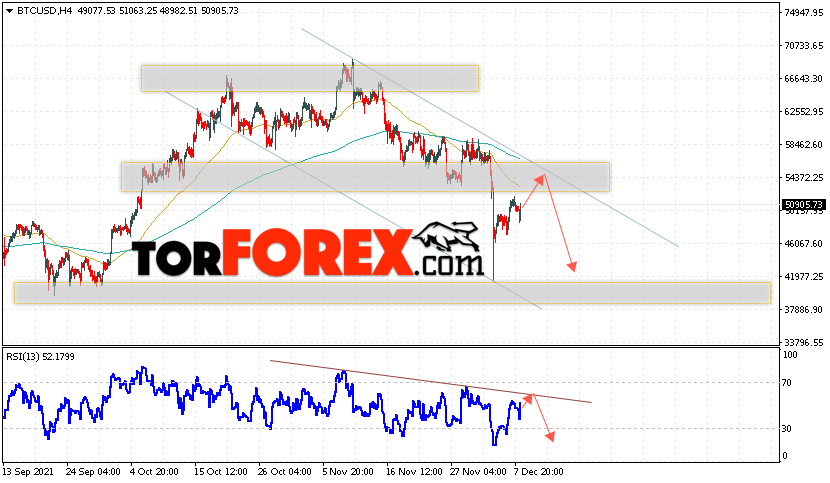Click the RSI scale value 70

point(787,382)
